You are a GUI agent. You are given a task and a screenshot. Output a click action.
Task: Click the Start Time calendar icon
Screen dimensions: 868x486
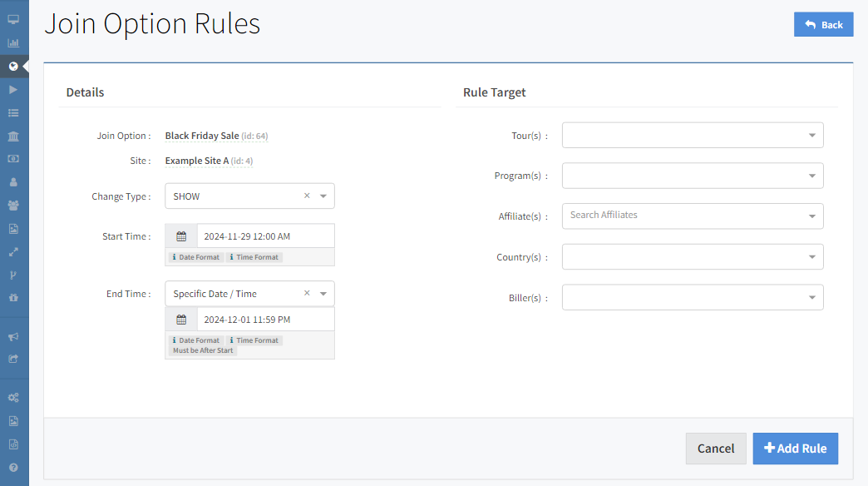(181, 236)
